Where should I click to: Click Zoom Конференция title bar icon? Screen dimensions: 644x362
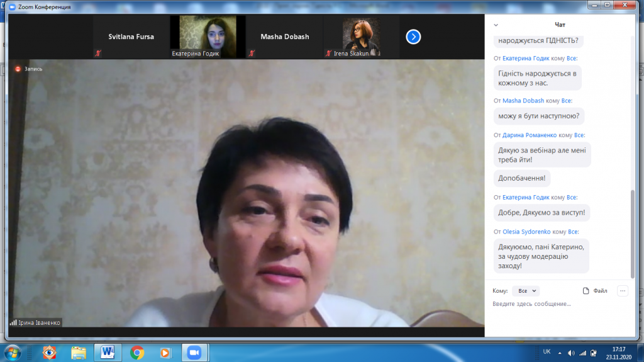pyautogui.click(x=13, y=7)
